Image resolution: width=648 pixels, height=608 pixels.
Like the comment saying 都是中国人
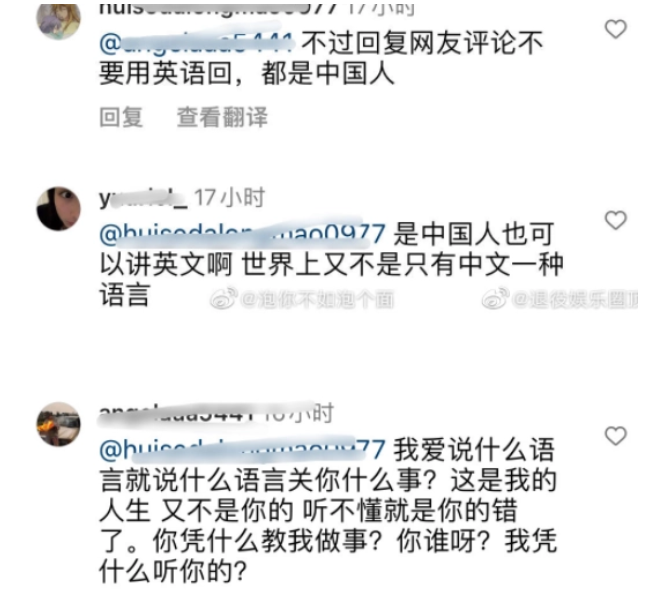tap(616, 29)
